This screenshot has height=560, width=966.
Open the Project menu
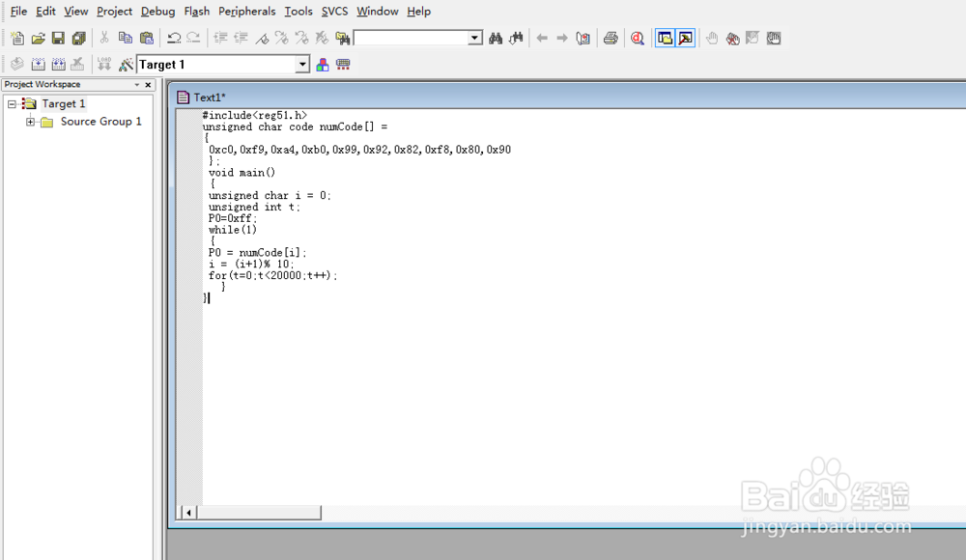point(114,11)
